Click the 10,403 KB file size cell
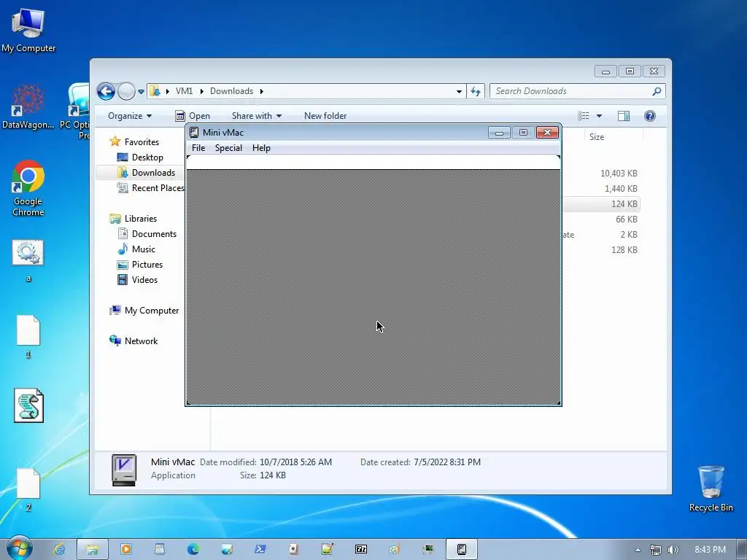747x560 pixels. coord(619,174)
